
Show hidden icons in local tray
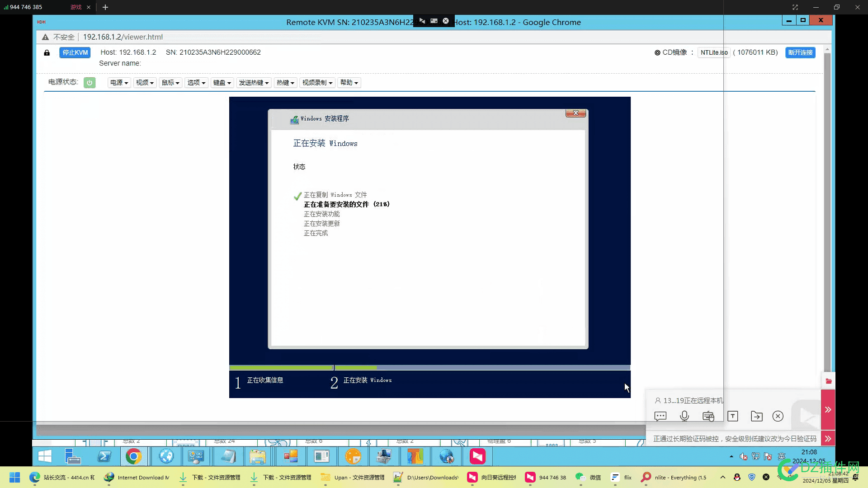[723, 477]
